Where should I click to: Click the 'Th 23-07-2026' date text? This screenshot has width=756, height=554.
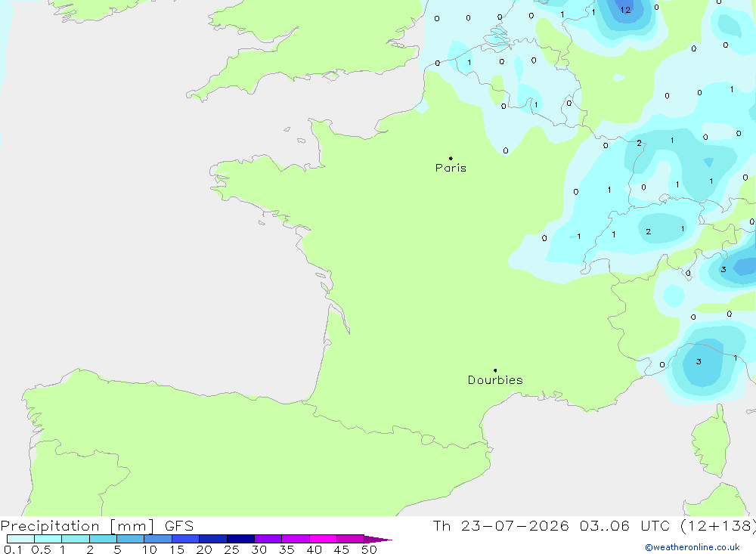point(500,526)
